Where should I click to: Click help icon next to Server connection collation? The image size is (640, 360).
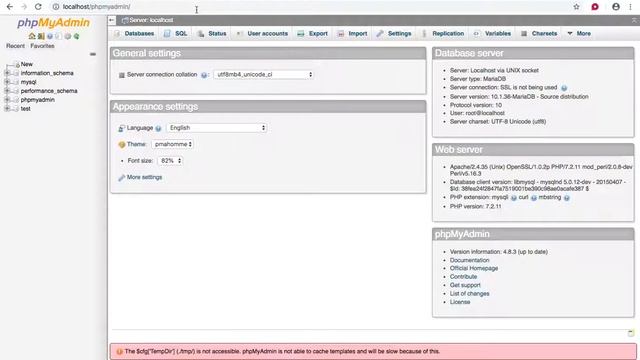(204, 75)
